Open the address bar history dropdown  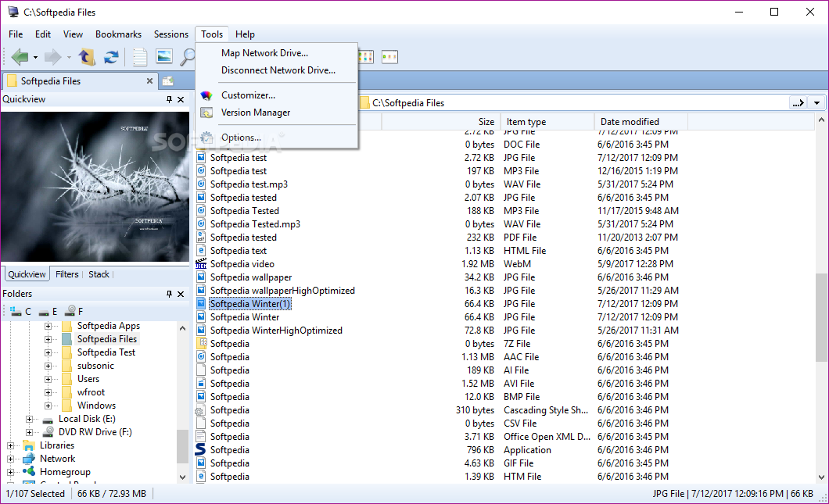coord(817,103)
